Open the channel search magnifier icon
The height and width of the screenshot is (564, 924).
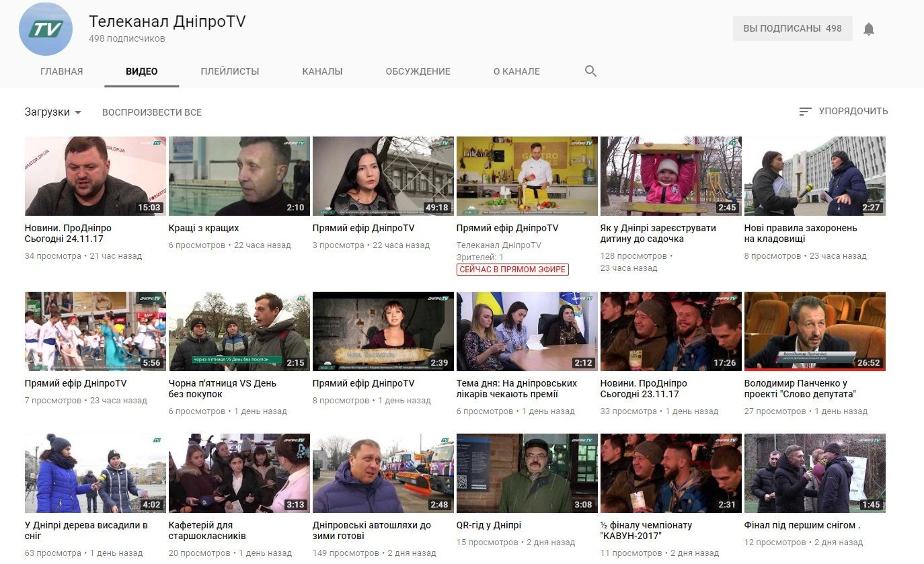click(590, 71)
